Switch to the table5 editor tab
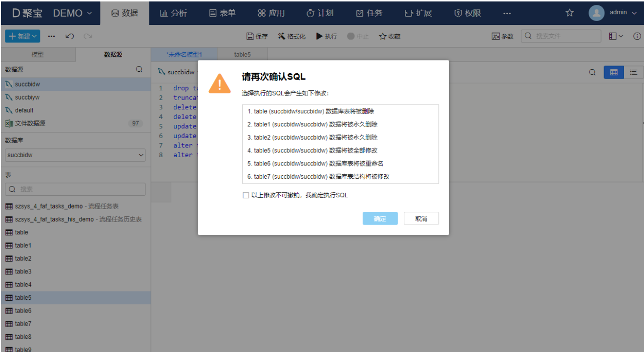Screen dimensions: 644x352 point(243,55)
